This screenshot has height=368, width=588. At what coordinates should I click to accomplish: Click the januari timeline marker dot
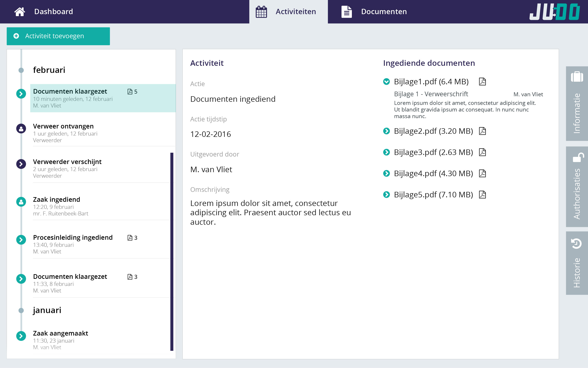[21, 310]
